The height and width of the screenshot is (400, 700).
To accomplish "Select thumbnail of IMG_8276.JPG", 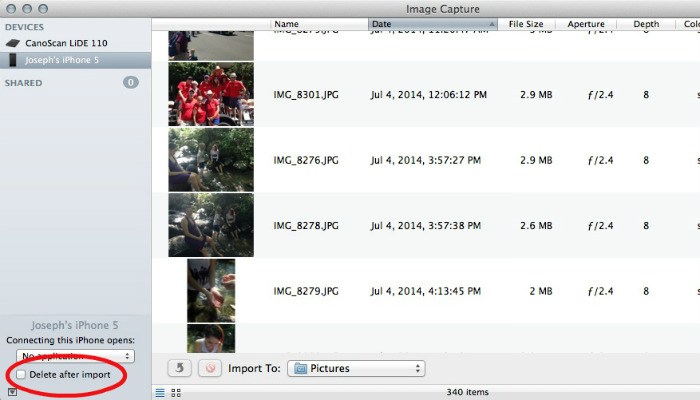I will click(211, 160).
